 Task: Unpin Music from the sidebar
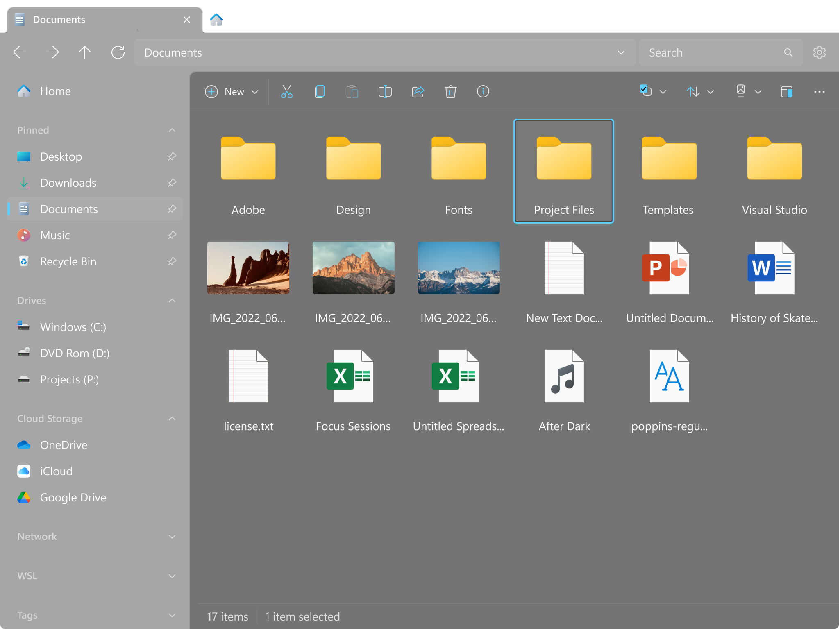172,235
